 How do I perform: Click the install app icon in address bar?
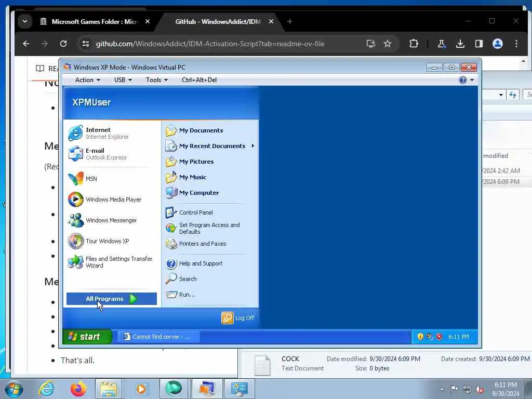pos(370,44)
